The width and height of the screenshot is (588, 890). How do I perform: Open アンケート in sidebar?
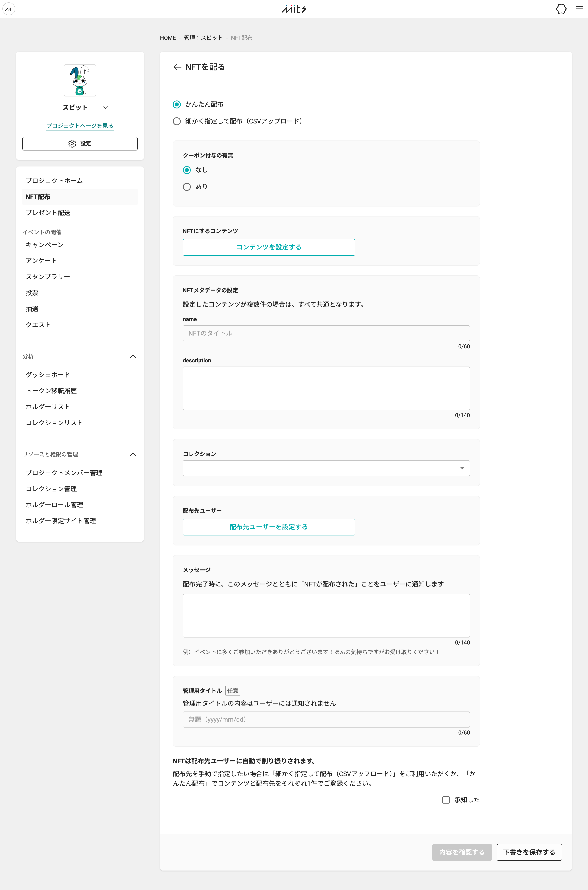(80, 261)
